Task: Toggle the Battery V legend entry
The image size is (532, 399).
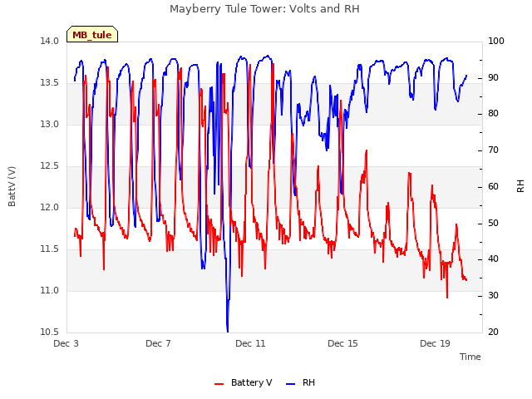Action: coord(244,382)
